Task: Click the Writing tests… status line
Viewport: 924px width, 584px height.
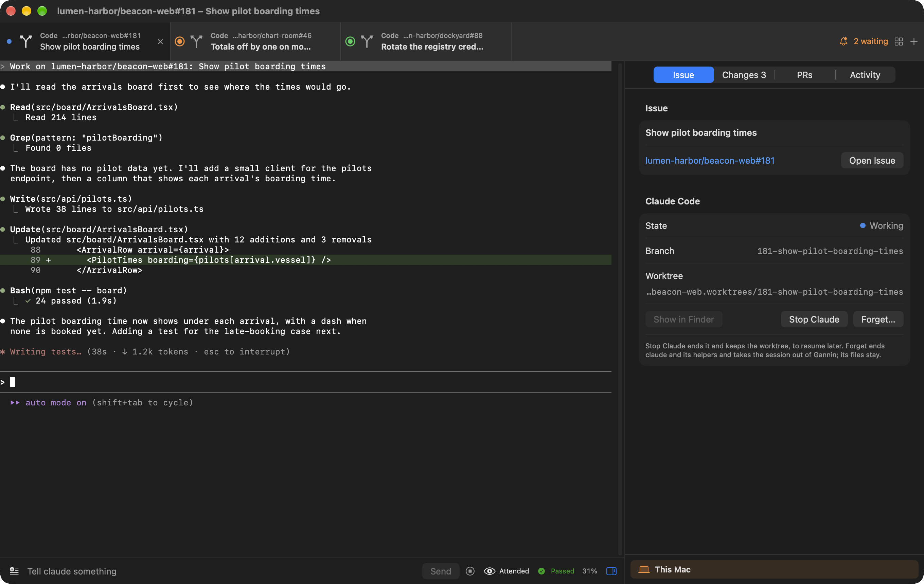Action: click(145, 351)
